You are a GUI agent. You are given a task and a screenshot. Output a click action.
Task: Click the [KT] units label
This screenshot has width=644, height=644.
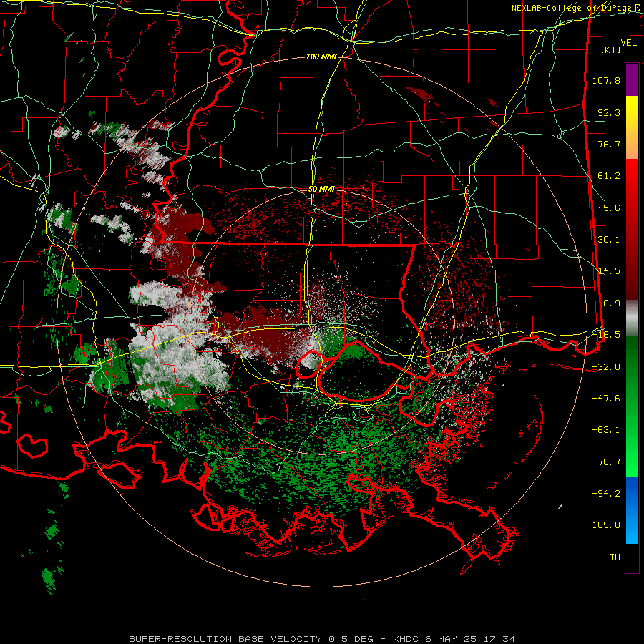(610, 49)
